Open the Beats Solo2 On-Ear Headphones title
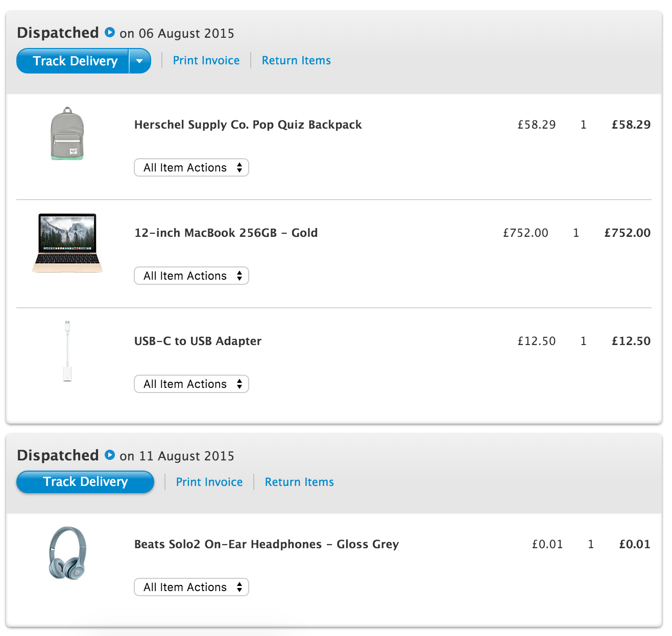The height and width of the screenshot is (636, 672). [266, 545]
